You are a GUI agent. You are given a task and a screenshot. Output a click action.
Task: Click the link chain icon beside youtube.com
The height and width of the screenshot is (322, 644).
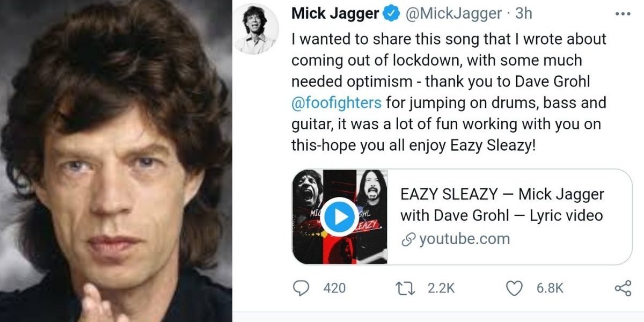click(x=409, y=239)
